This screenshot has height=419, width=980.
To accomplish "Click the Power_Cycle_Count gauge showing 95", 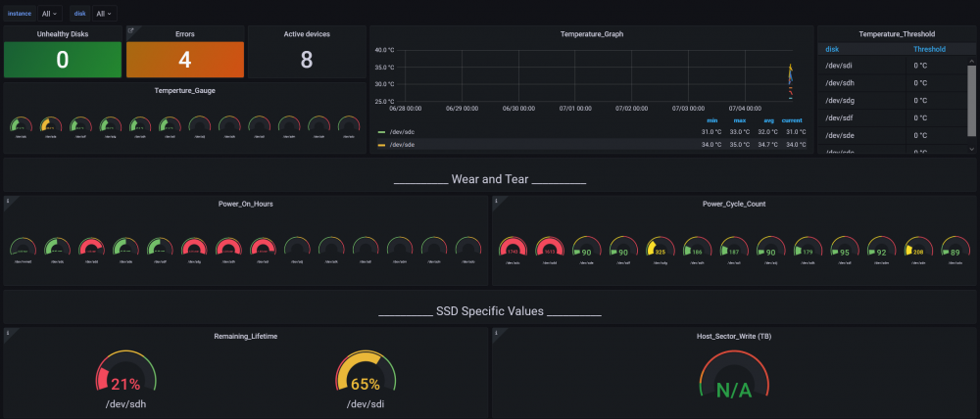I will click(845, 248).
